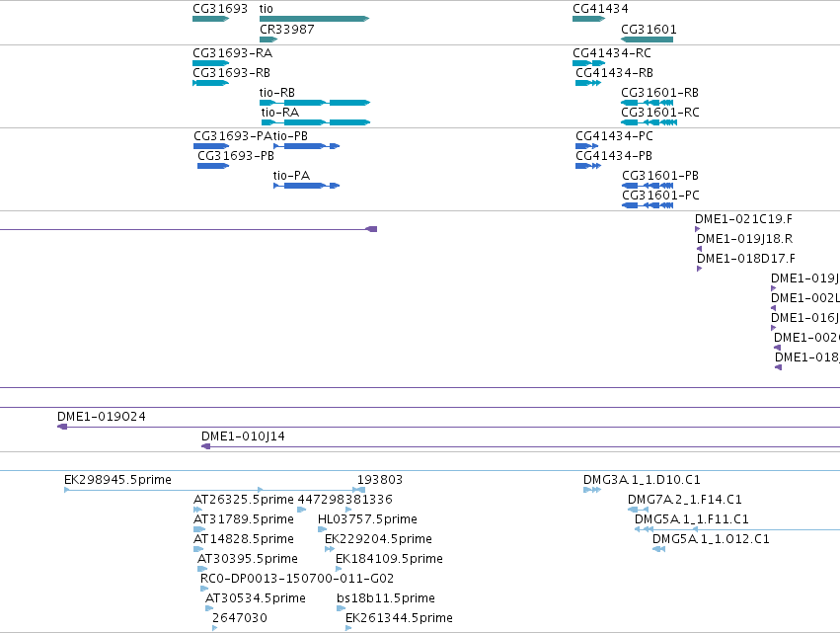Select the bs18b11.5prime EST label
Image resolution: width=840 pixels, height=633 pixels.
pos(386,598)
